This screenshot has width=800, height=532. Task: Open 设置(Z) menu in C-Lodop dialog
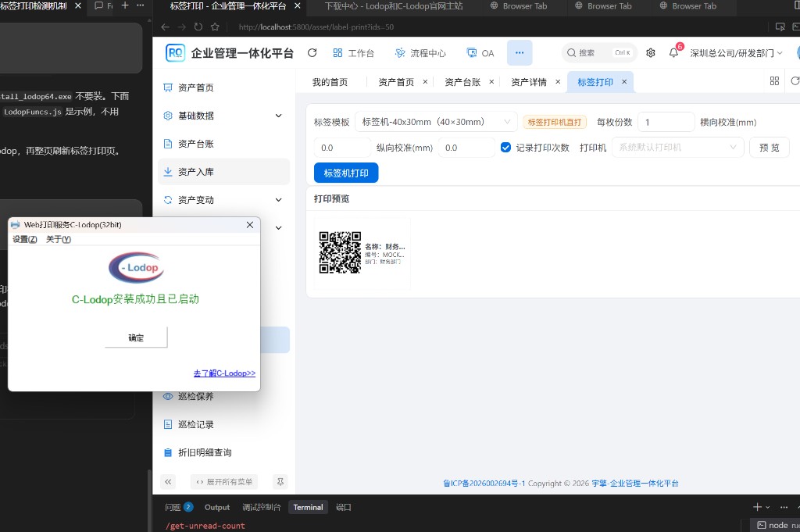(24, 239)
